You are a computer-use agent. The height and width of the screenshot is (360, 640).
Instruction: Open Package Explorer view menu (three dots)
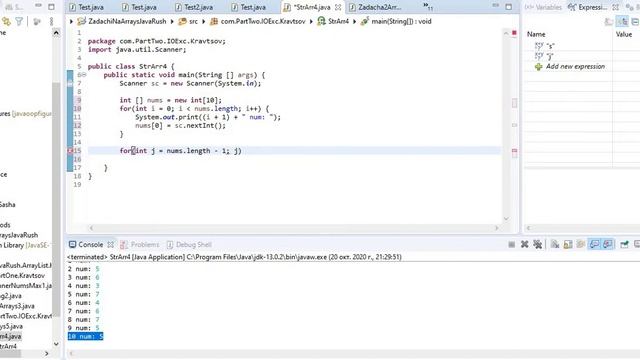51,21
